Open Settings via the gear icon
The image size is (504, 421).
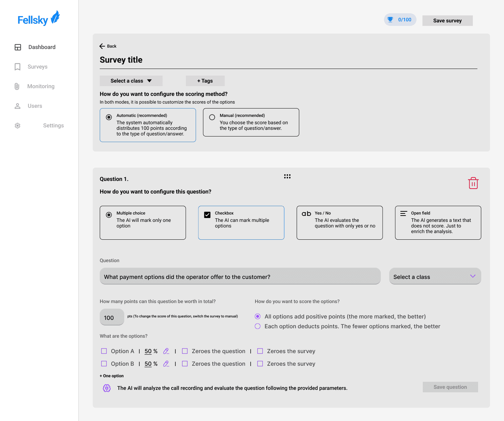17,126
